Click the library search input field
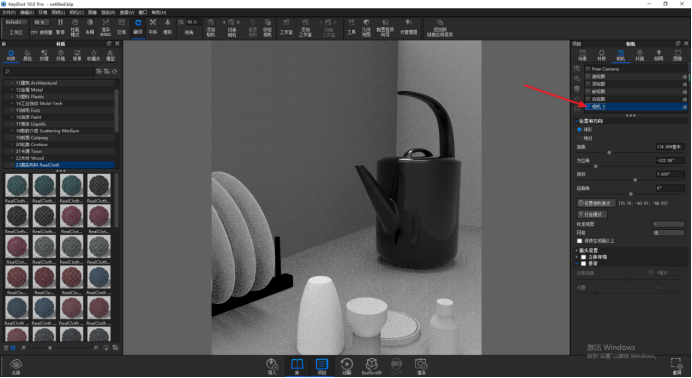This screenshot has height=378, width=692. [x=49, y=71]
